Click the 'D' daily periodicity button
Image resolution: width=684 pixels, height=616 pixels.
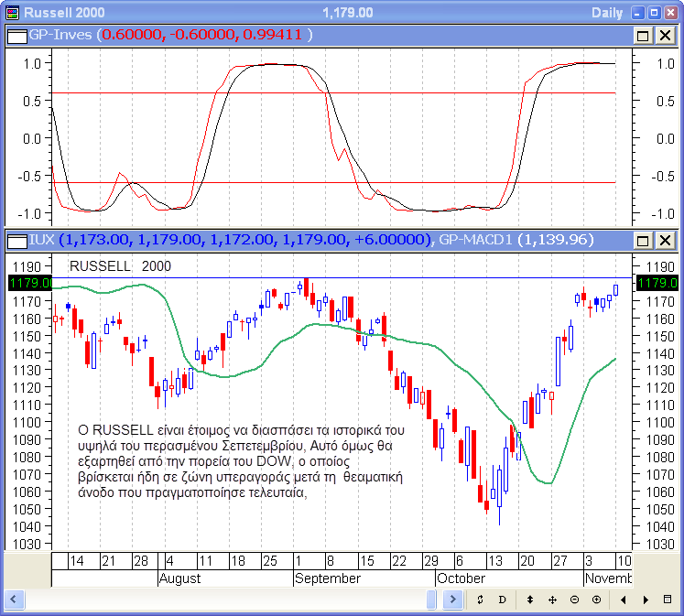502,600
